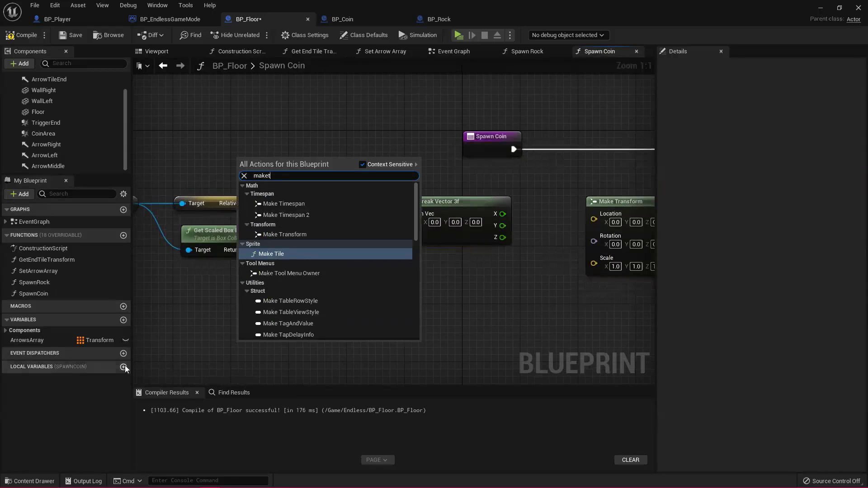Click the My Blueprint search field

pyautogui.click(x=77, y=194)
